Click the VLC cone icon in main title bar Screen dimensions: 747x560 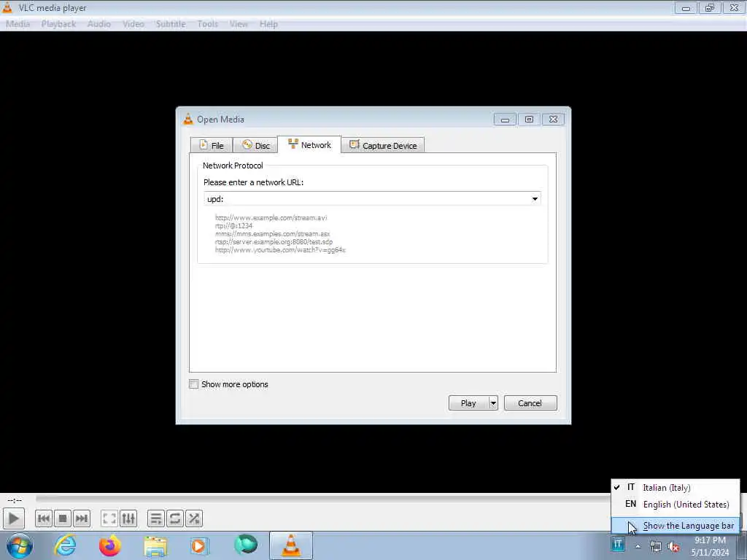coord(7,7)
